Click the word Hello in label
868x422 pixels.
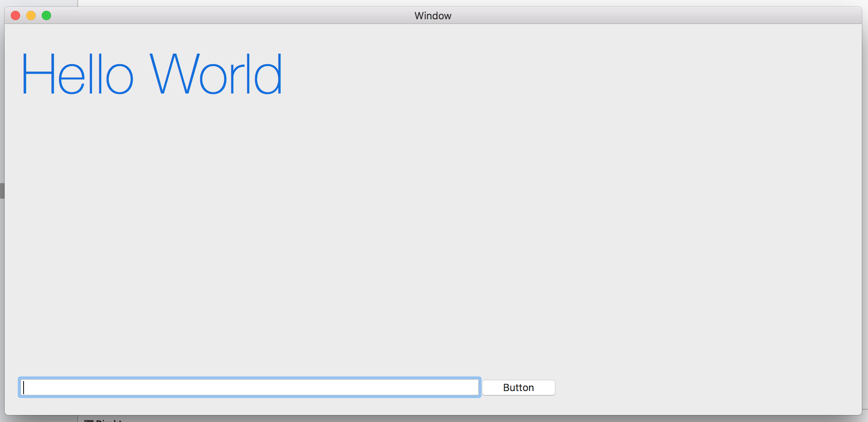[x=77, y=73]
